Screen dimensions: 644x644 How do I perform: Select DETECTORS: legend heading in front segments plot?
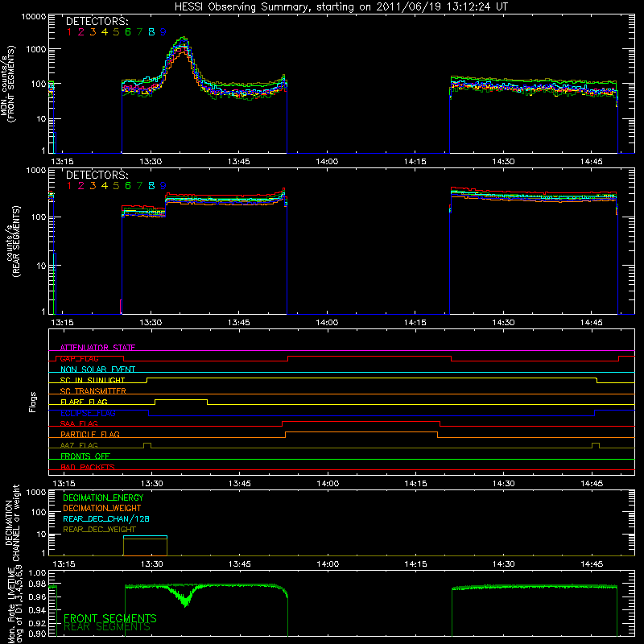(97, 22)
